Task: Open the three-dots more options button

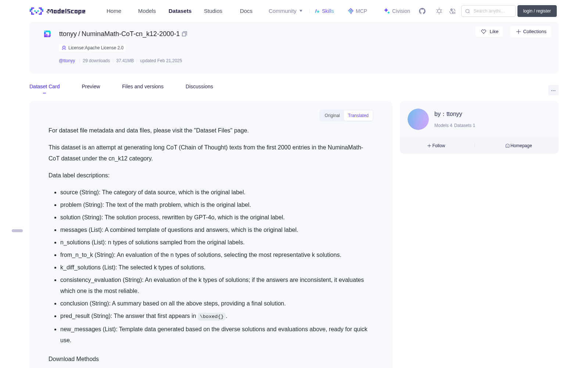Action: click(x=553, y=90)
